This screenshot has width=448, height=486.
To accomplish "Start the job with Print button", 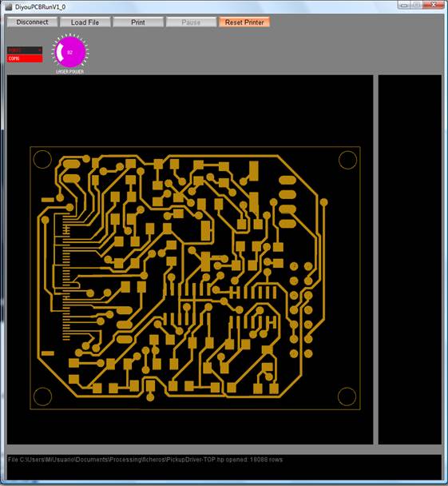I will point(138,22).
